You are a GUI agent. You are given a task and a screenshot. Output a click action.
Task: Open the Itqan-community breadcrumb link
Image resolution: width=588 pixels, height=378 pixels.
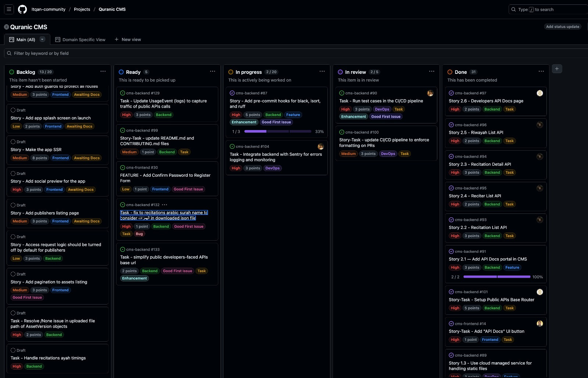point(49,10)
